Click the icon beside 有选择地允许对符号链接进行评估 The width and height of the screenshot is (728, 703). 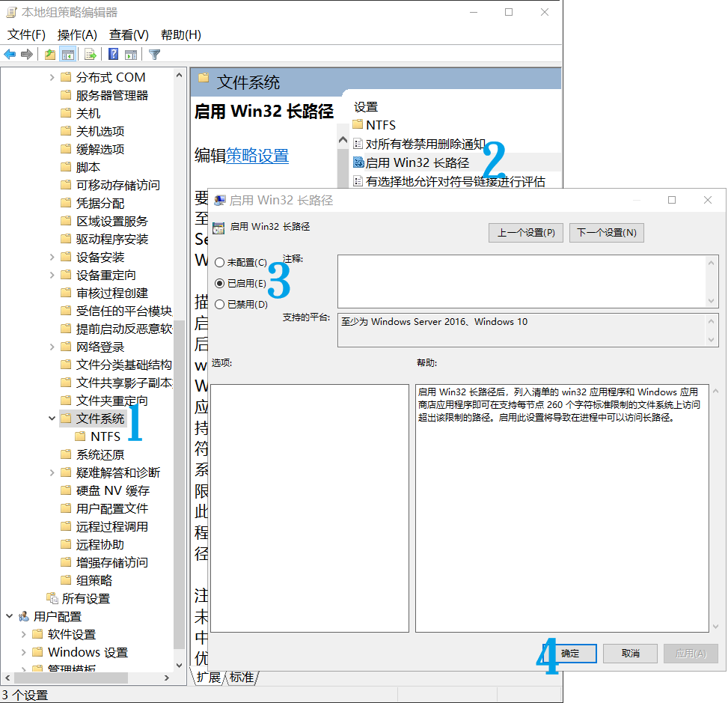tap(358, 180)
